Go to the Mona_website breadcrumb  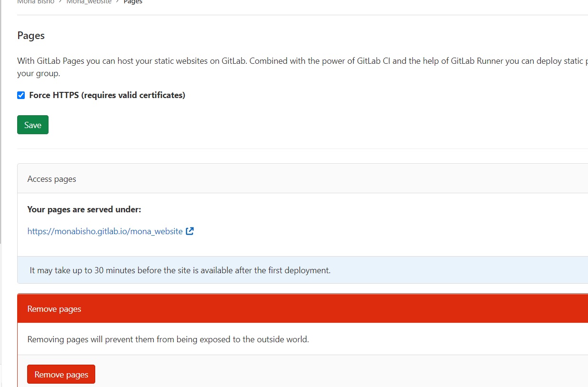(x=89, y=2)
